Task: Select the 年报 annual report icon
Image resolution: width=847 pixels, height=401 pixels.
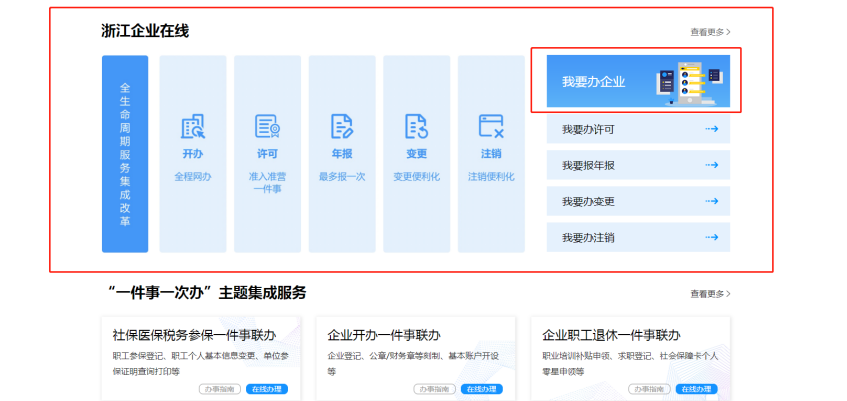Action: click(x=342, y=127)
